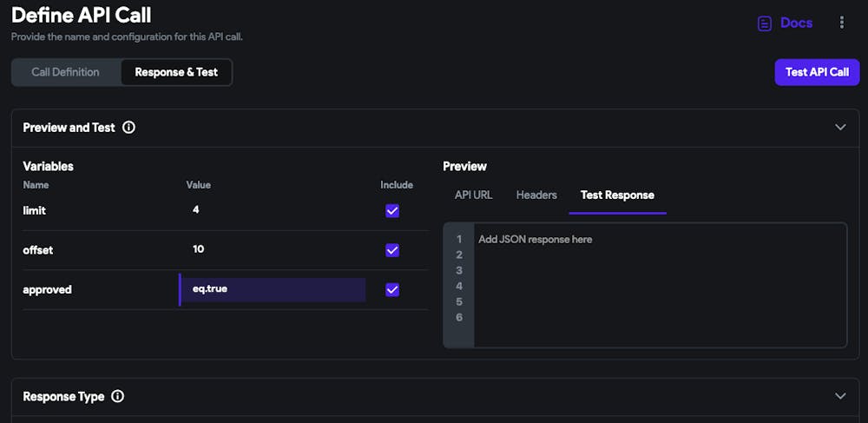Screen dimensions: 868x423
Task: Collapse the Preview and Test section
Action: pos(839,128)
